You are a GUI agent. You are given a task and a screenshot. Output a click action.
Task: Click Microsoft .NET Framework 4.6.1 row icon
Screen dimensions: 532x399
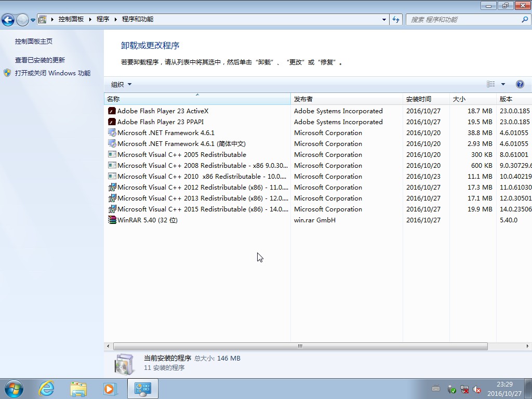point(112,132)
